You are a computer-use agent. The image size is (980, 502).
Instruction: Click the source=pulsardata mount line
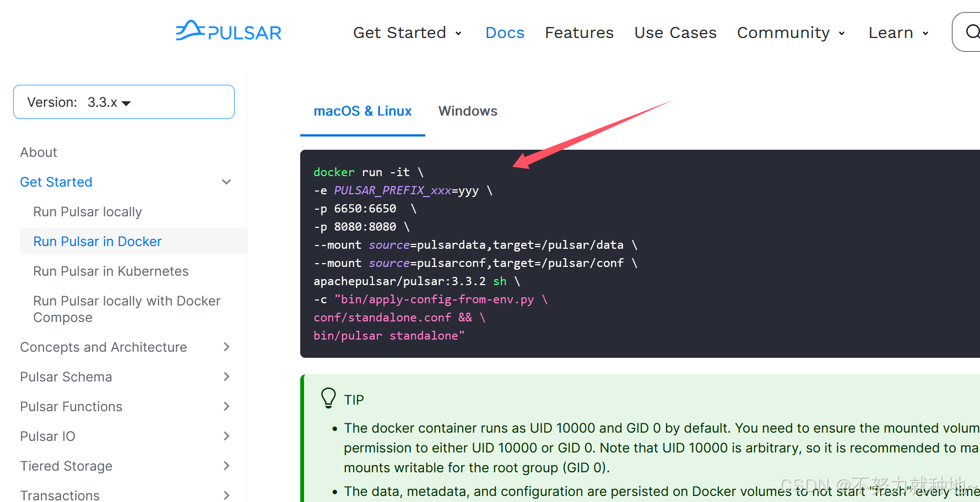(475, 245)
